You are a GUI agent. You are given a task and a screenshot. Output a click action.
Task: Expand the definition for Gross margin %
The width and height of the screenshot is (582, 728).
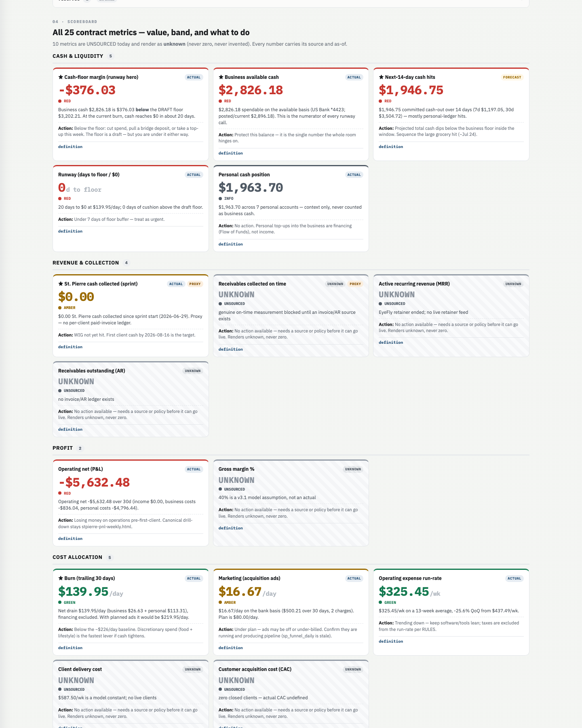[x=231, y=528]
